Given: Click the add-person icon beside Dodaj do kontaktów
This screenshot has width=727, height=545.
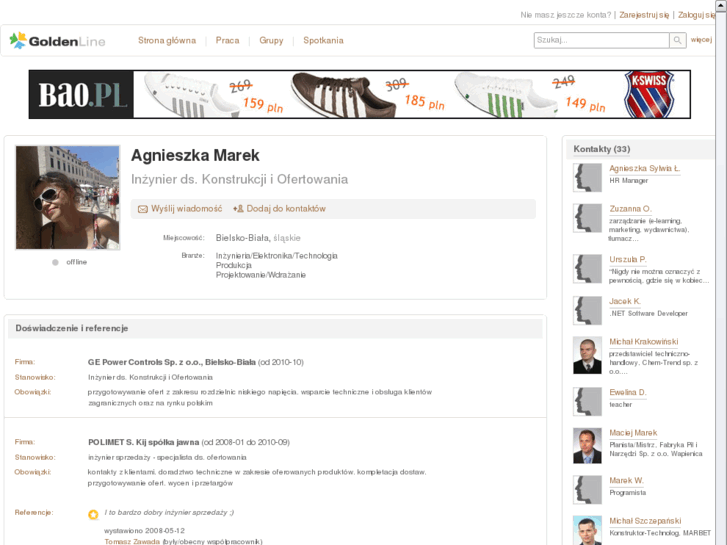Looking at the screenshot, I should pos(238,209).
